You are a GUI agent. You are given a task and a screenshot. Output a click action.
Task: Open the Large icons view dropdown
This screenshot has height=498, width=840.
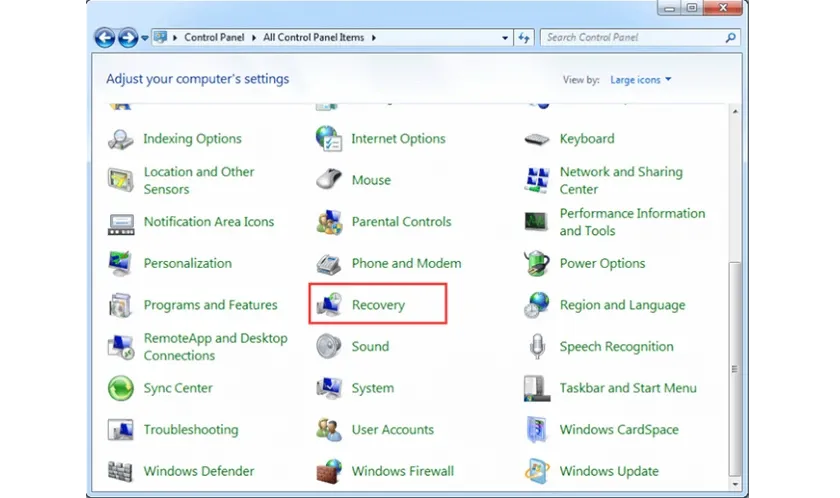640,80
